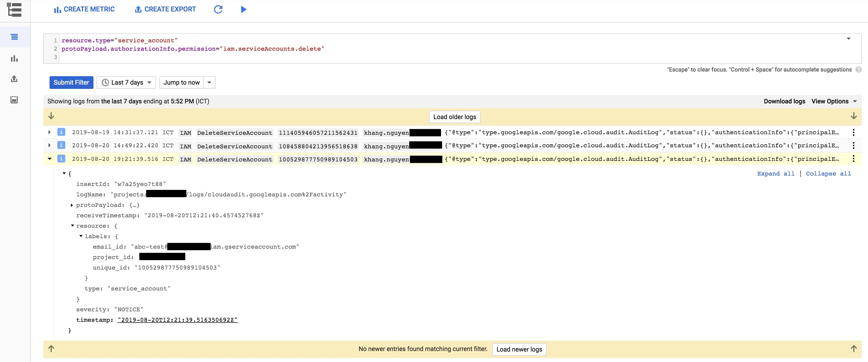Open the Jump to now dropdown arrow
The height and width of the screenshot is (362, 868).
209,83
